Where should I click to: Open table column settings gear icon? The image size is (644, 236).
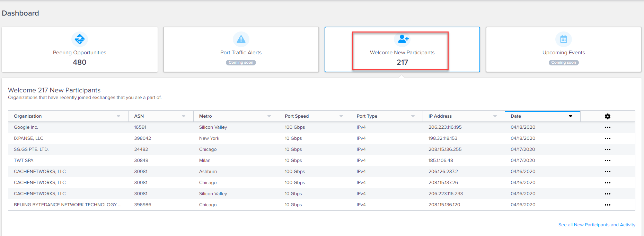(x=608, y=116)
